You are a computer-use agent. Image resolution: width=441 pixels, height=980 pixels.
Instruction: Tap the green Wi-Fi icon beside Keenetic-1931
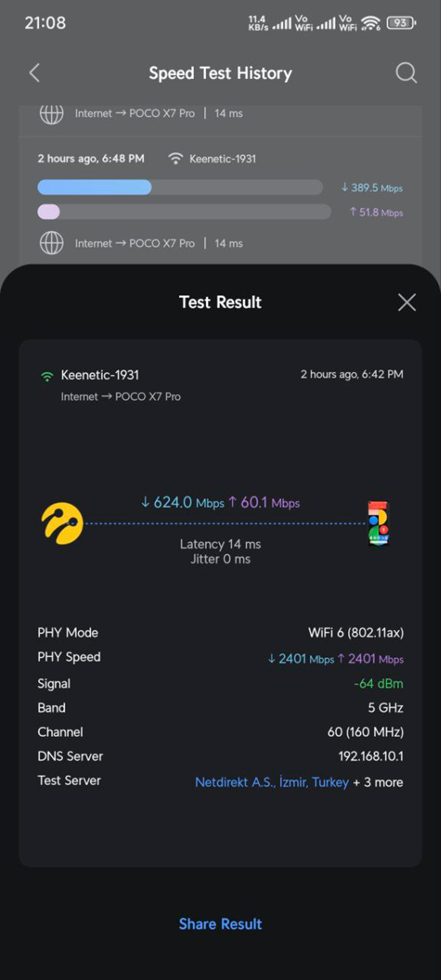[47, 376]
